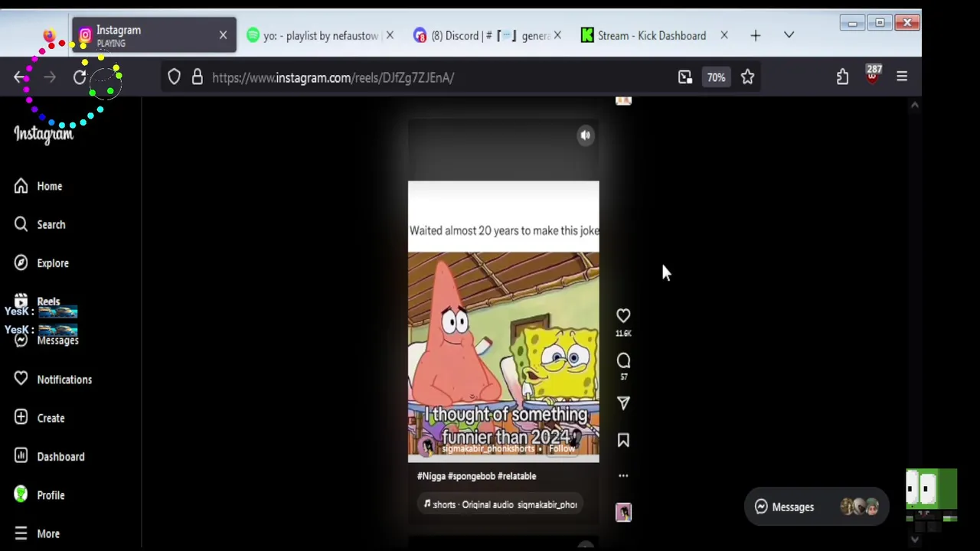
Task: Close the Instagram tab
Action: point(223,35)
